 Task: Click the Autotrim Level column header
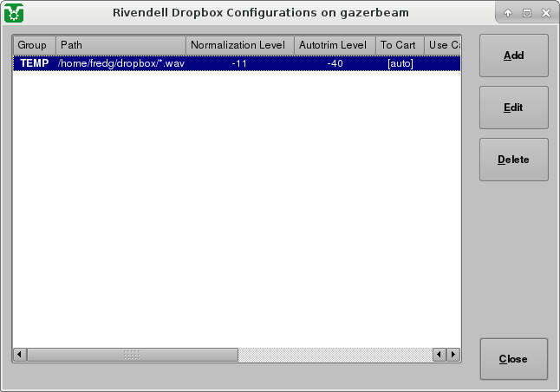tap(334, 45)
